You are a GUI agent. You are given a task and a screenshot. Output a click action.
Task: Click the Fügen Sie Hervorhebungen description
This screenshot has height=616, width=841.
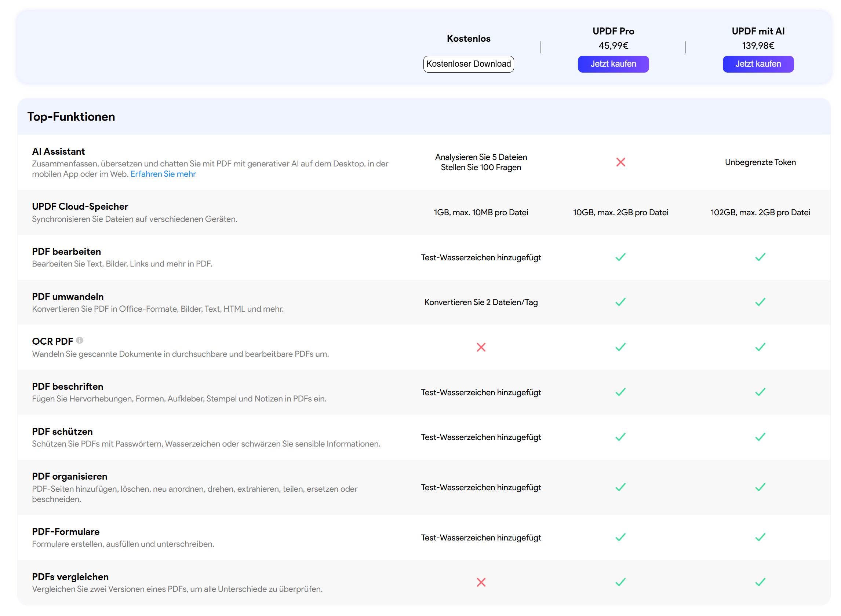179,399
